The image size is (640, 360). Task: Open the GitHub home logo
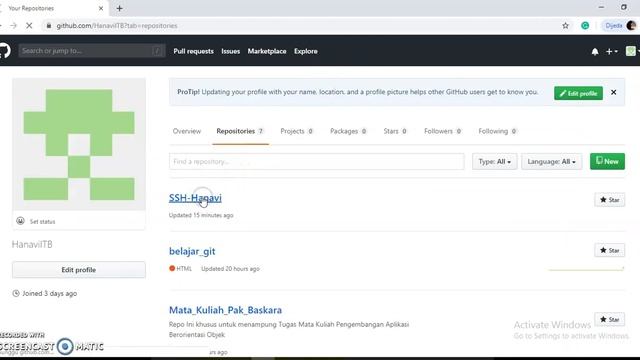click(x=4, y=51)
